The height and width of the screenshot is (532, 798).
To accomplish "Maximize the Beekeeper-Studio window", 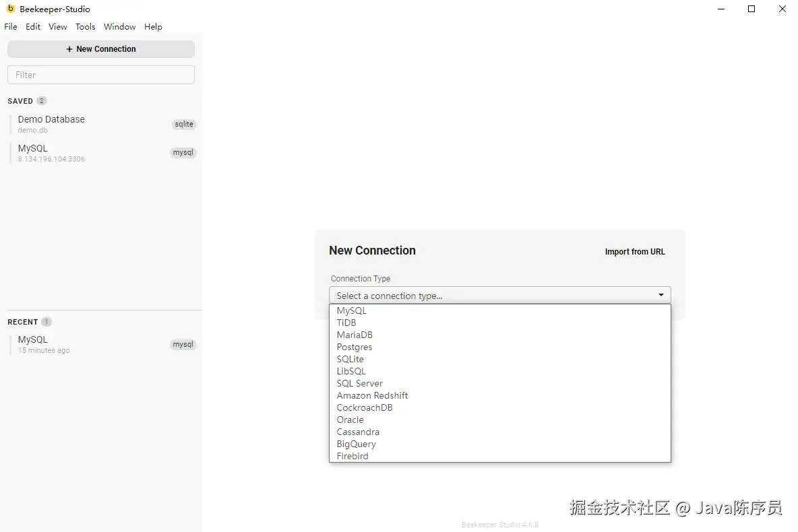I will pos(751,9).
